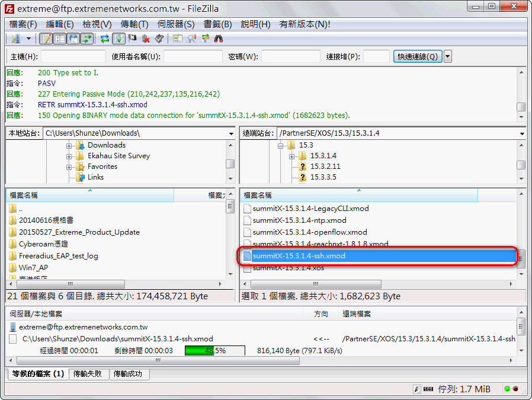Open the 編輯(E) menu
532x400 pixels.
(60, 24)
